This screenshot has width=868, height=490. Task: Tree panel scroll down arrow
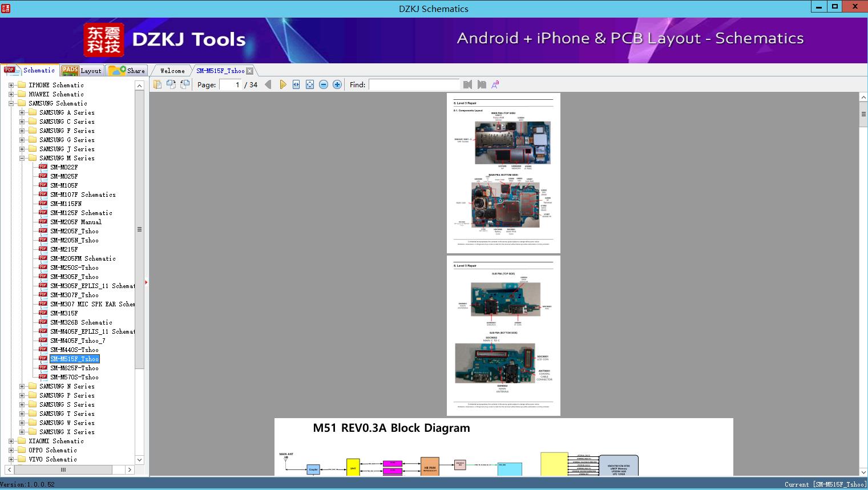[139, 460]
